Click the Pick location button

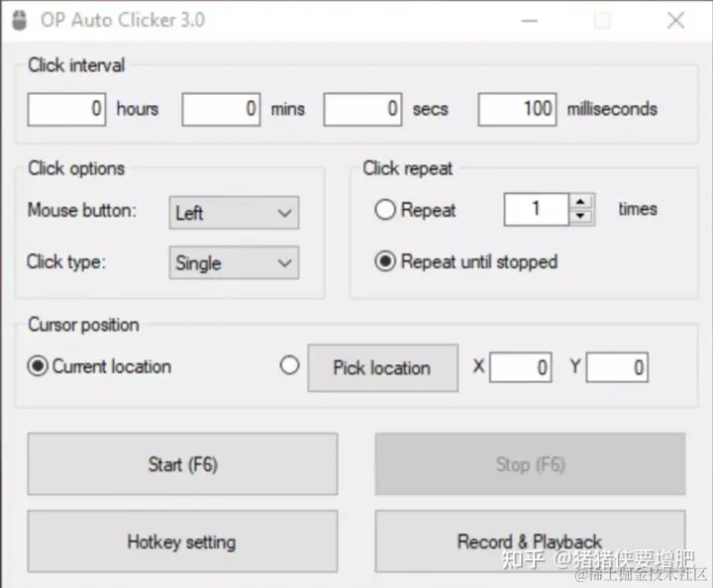click(x=383, y=368)
